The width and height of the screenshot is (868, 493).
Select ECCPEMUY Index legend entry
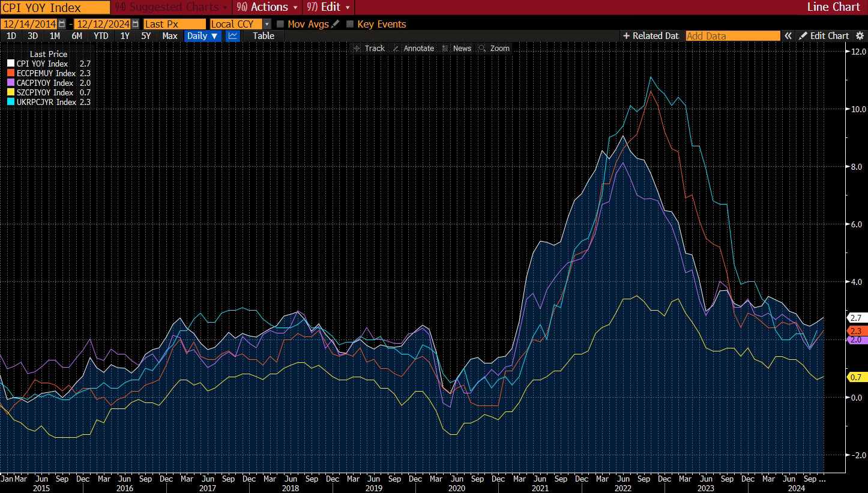[x=49, y=73]
